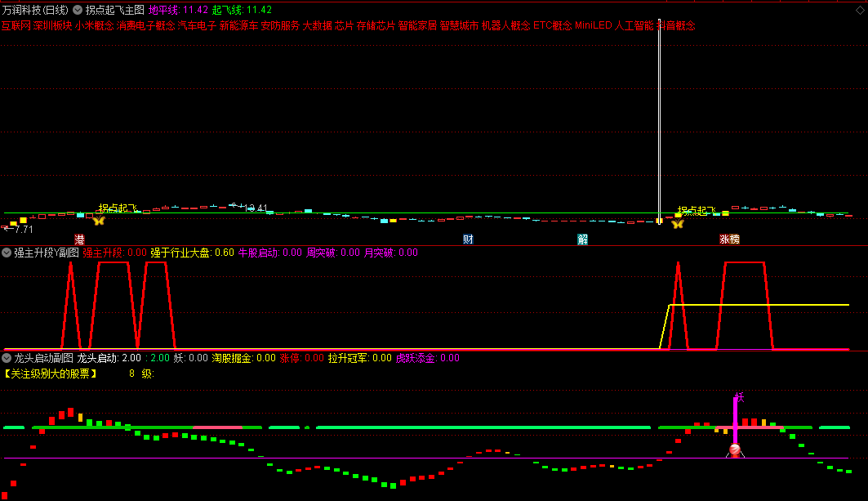Open the 消费电子概念 concept tag
This screenshot has height=501, width=868.
[145, 25]
